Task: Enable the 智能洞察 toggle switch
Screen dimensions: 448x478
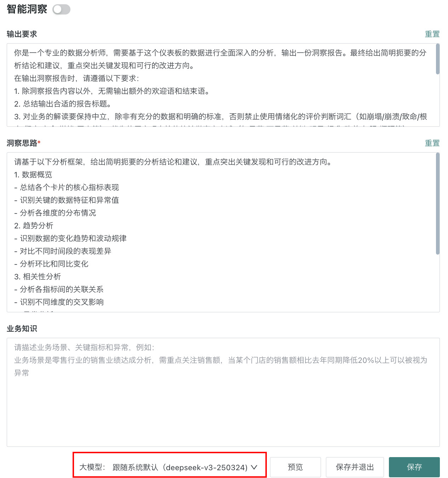Action: 61,10
